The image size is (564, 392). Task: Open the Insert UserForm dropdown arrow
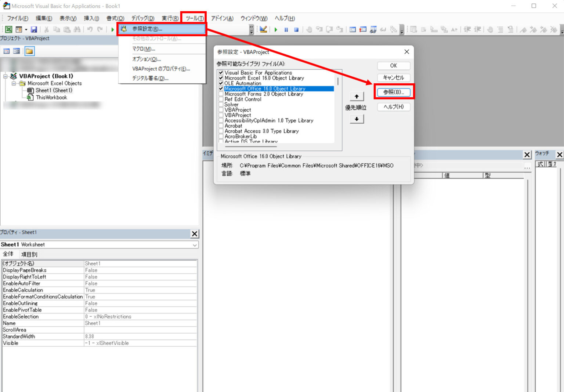[26, 29]
